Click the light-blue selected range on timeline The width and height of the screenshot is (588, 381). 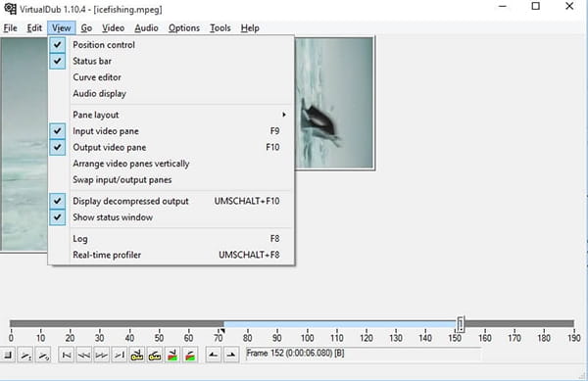340,323
